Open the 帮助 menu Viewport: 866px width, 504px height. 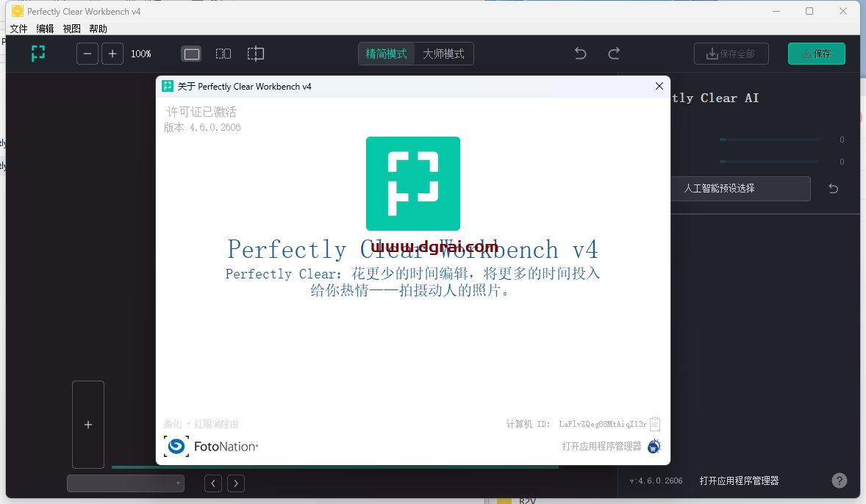99,29
